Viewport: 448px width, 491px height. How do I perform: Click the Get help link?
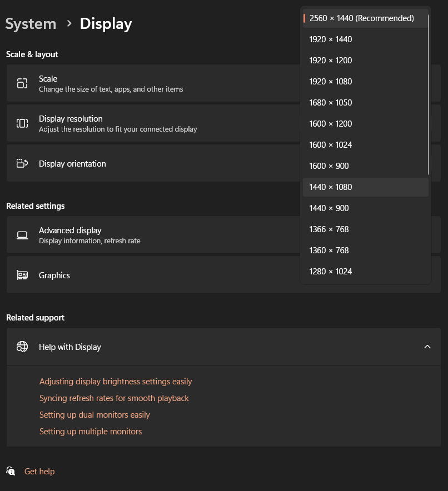(39, 472)
